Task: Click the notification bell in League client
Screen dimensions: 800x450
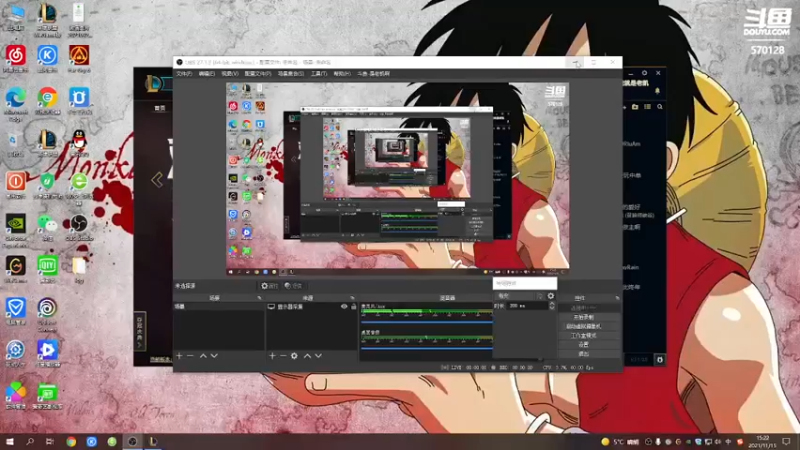Action: pos(657,91)
